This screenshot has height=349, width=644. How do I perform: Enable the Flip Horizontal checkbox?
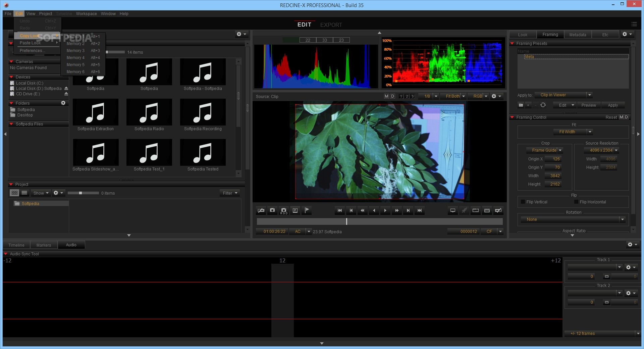[x=576, y=202]
